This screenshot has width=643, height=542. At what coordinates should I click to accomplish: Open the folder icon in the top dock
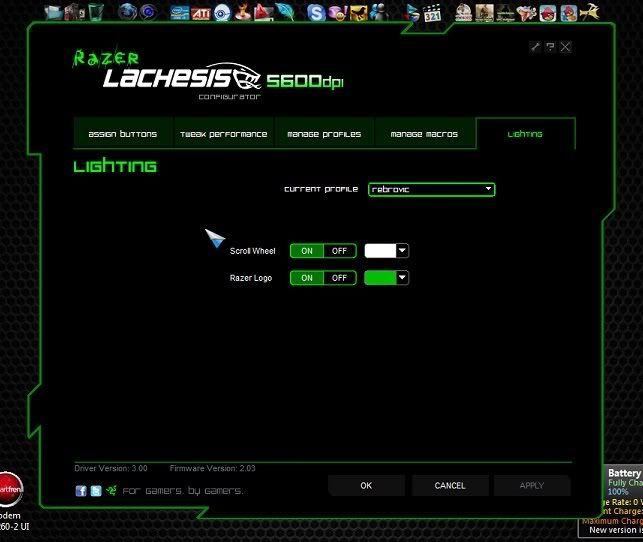pyautogui.click(x=53, y=12)
